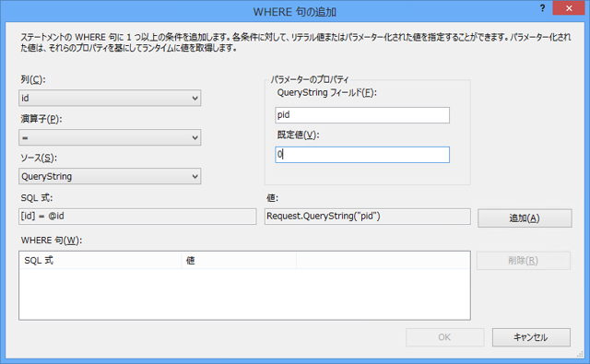Open the 列 (column) dropdown showing id
Image resolution: width=590 pixels, height=364 pixels.
point(110,99)
